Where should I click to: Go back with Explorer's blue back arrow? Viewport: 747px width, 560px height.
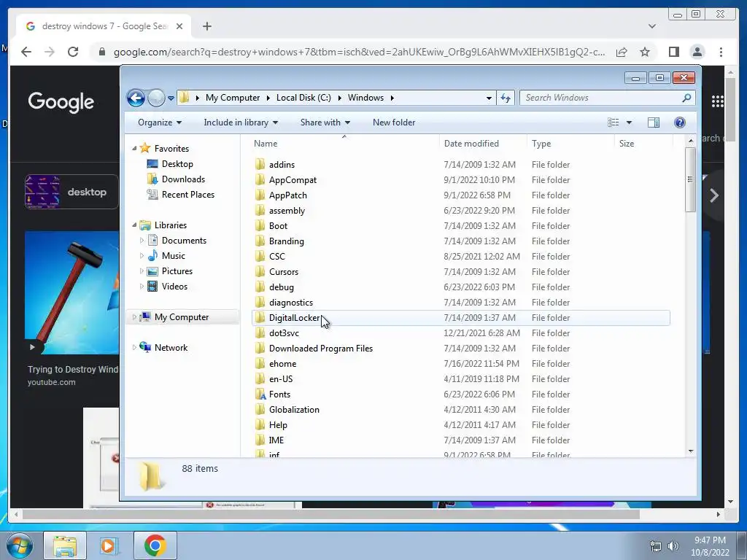pos(136,98)
